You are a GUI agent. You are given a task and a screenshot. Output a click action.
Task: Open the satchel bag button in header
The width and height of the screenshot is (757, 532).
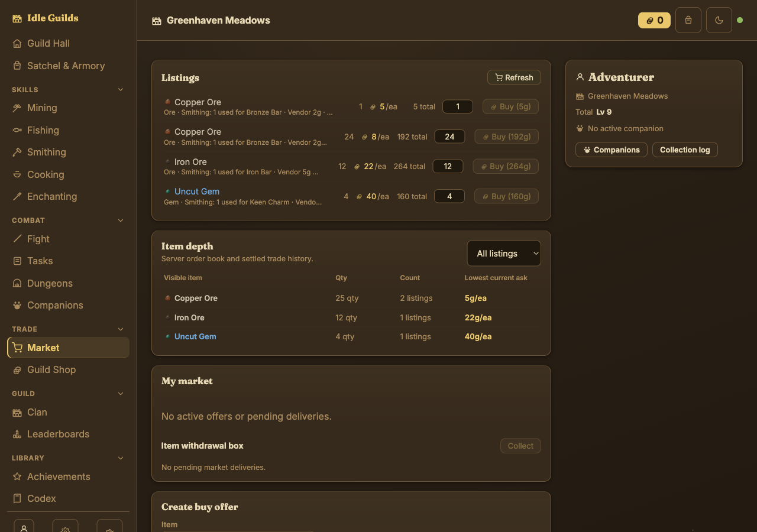pyautogui.click(x=688, y=20)
